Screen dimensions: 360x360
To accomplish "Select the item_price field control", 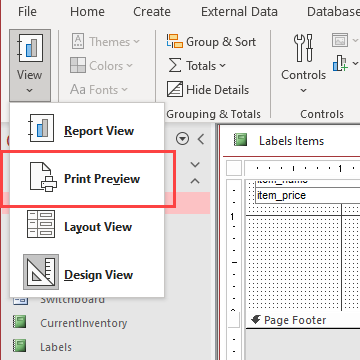I will click(x=308, y=195).
